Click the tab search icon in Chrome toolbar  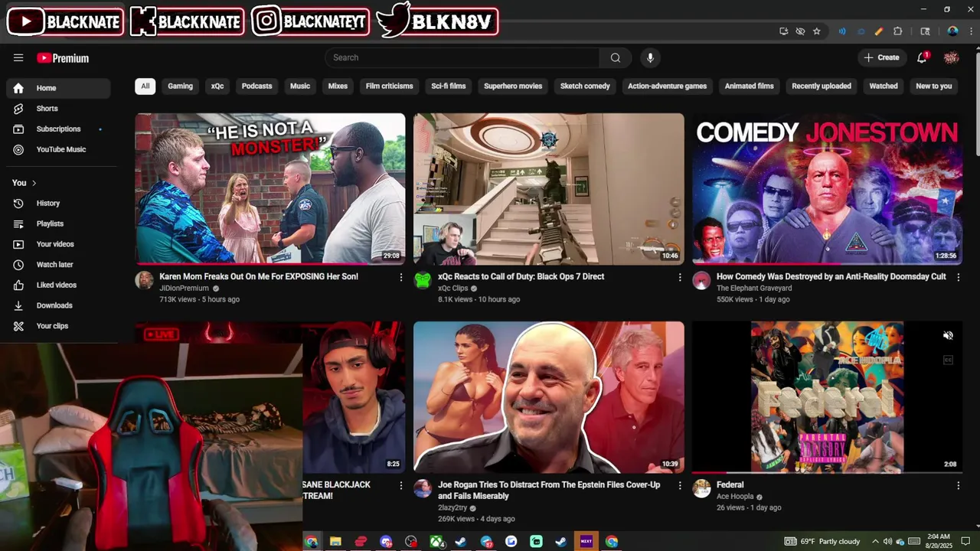point(925,31)
